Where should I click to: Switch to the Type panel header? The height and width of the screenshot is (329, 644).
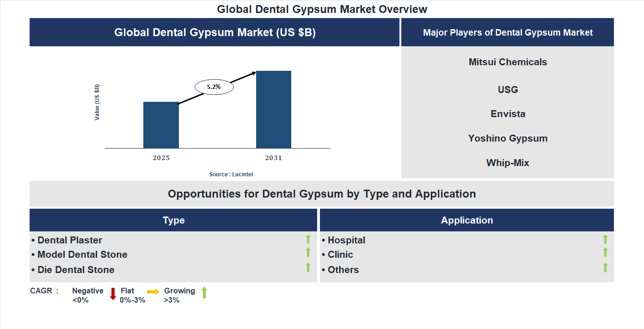(x=173, y=220)
